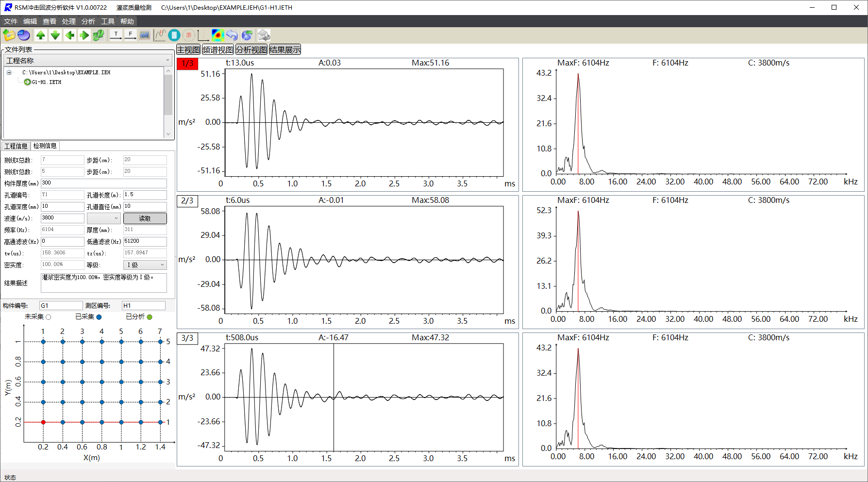Click the green up arrow icon
This screenshot has height=482, width=868.
coord(41,35)
